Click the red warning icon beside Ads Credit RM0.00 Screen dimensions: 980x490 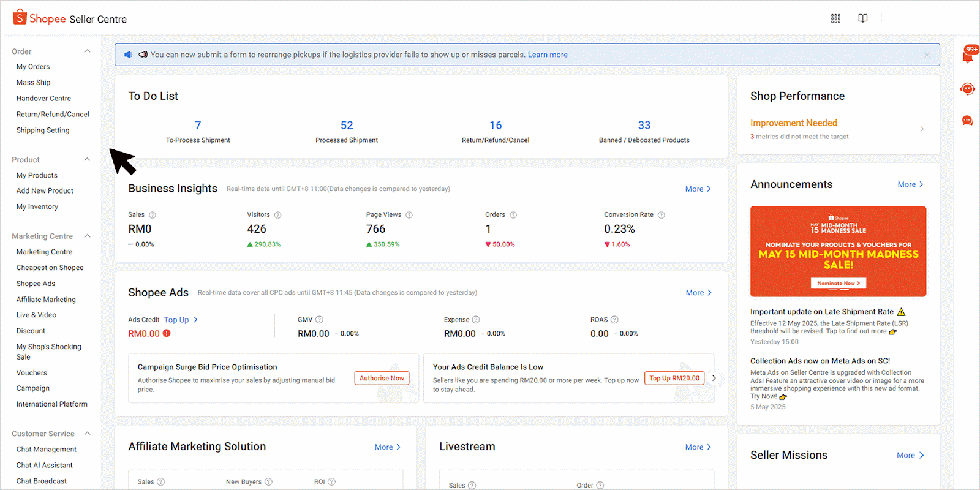[167, 334]
